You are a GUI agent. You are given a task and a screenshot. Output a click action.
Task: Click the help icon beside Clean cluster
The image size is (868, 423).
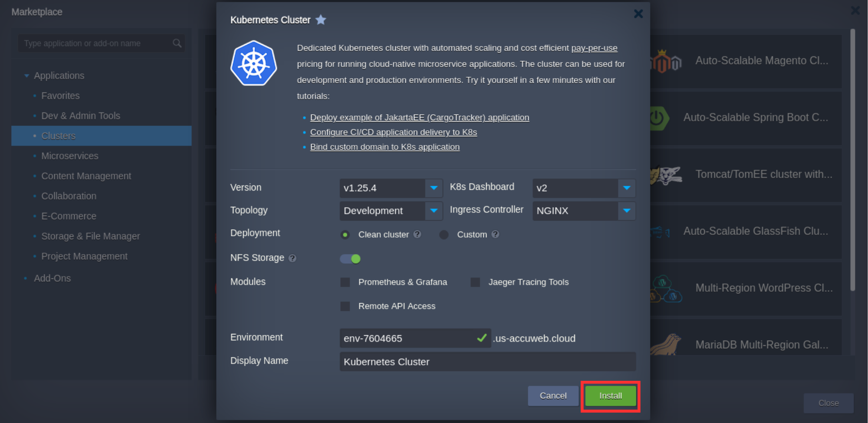418,235
